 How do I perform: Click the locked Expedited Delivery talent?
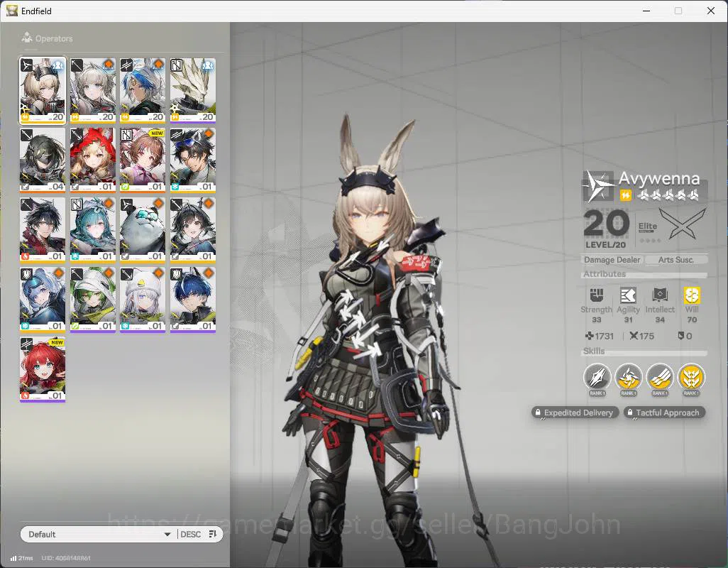point(575,413)
